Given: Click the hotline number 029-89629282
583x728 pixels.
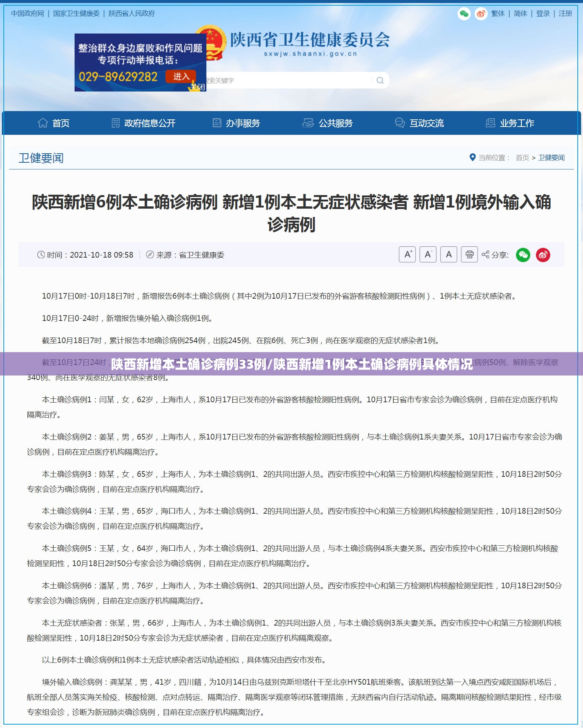Looking at the screenshot, I should tap(118, 77).
